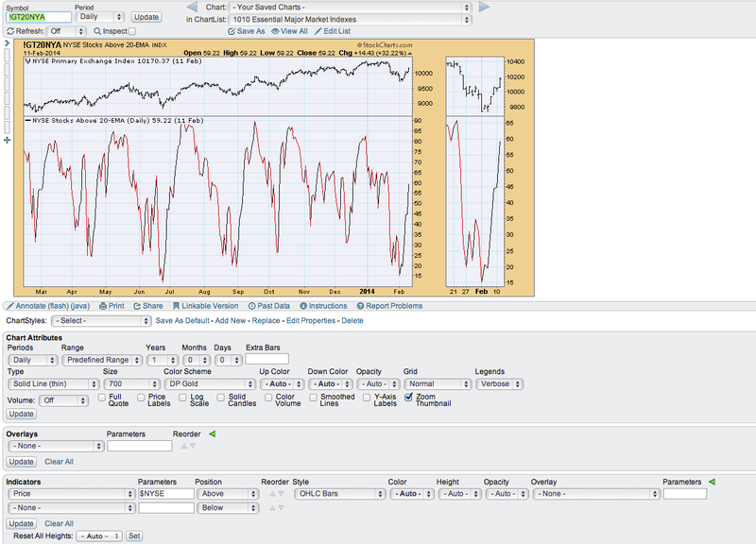This screenshot has height=544, width=756.
Task: Click the Inspect magnifier icon
Action: [97, 31]
